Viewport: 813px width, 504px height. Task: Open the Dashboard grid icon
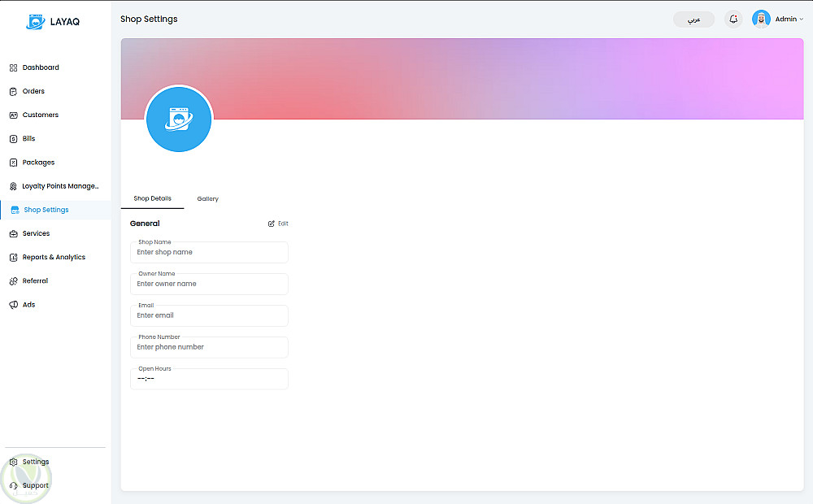[x=14, y=67]
